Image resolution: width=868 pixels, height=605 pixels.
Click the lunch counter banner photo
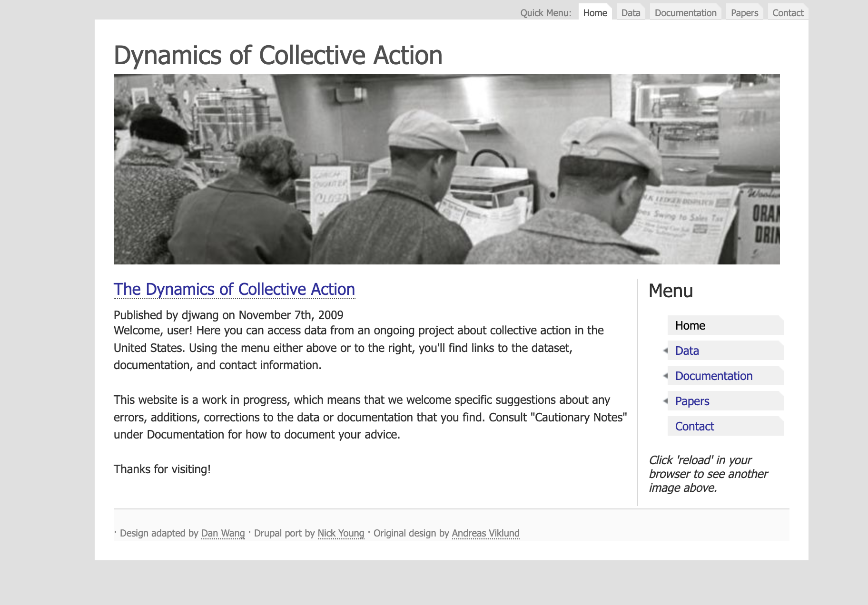pyautogui.click(x=446, y=169)
